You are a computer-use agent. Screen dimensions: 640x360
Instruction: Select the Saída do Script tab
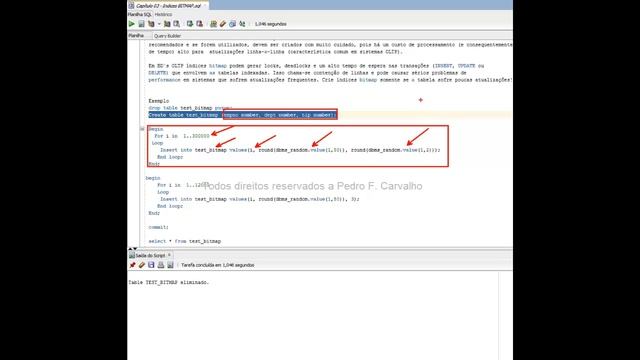[x=150, y=255]
